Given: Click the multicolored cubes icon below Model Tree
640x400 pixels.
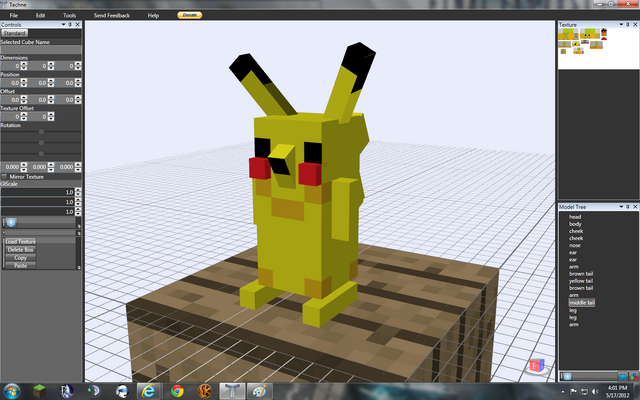Looking at the screenshot, I should tap(634, 376).
